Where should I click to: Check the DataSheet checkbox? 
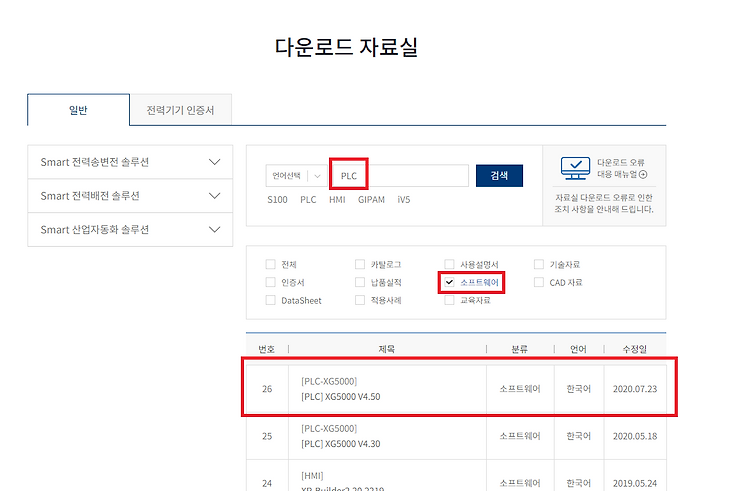pyautogui.click(x=271, y=300)
